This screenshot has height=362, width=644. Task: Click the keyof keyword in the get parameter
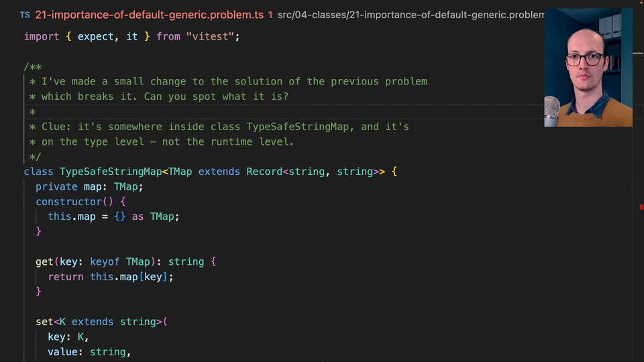point(105,262)
